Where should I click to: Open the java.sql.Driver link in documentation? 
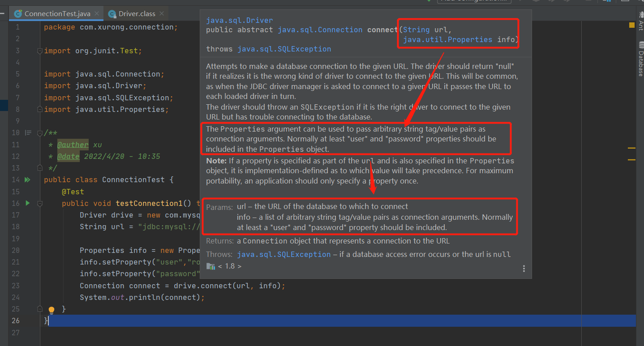pos(239,21)
